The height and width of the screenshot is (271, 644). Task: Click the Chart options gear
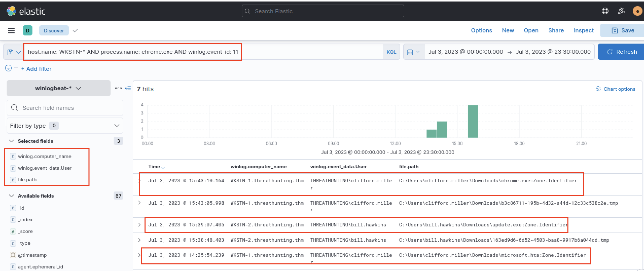[598, 89]
